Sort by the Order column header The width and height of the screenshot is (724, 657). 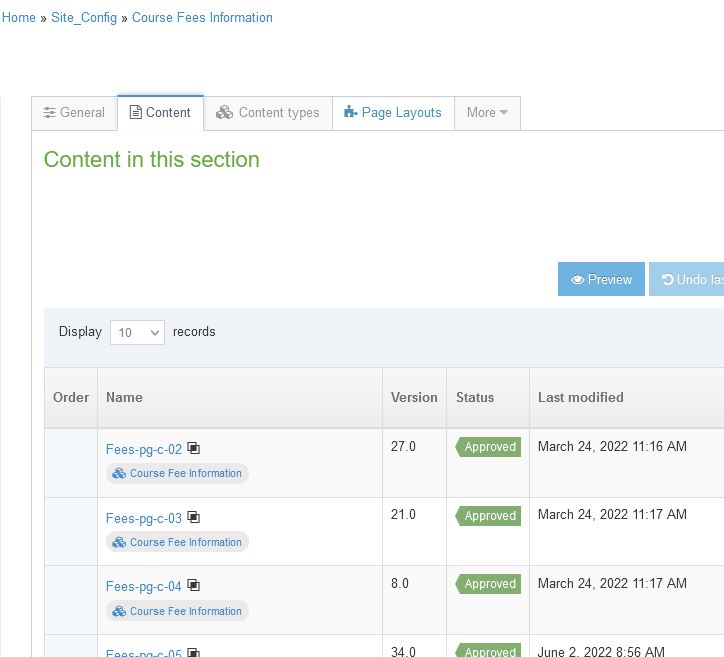(x=71, y=398)
